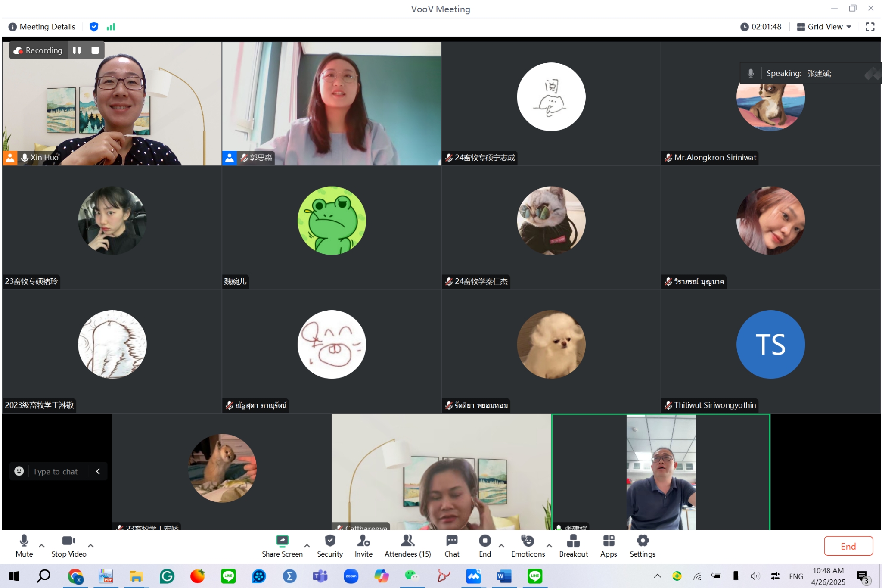Pause the meeting recording
Screen dimensions: 882x588
click(77, 50)
